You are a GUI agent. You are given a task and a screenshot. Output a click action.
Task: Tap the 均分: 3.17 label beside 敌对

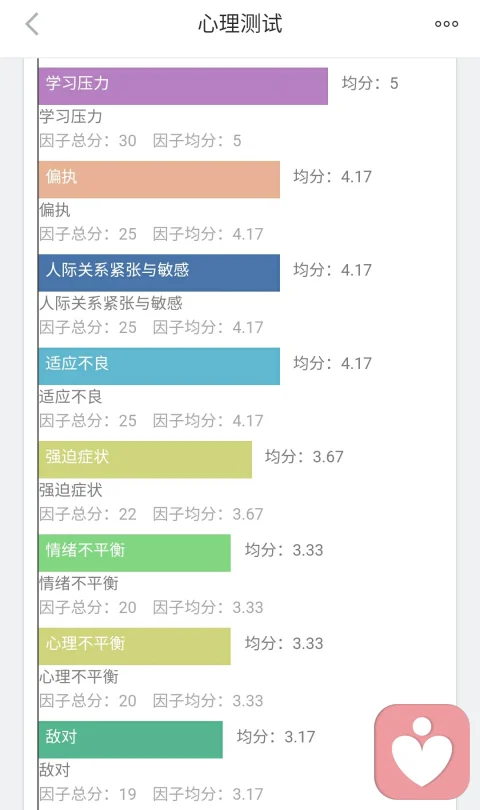click(x=276, y=737)
